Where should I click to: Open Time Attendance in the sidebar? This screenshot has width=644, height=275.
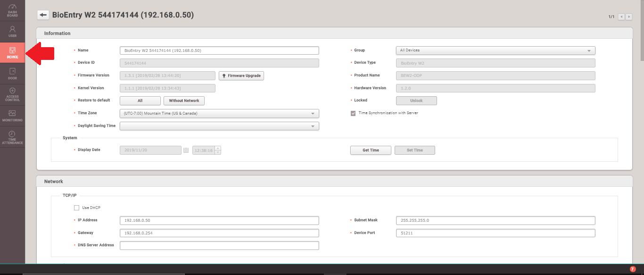tap(12, 137)
